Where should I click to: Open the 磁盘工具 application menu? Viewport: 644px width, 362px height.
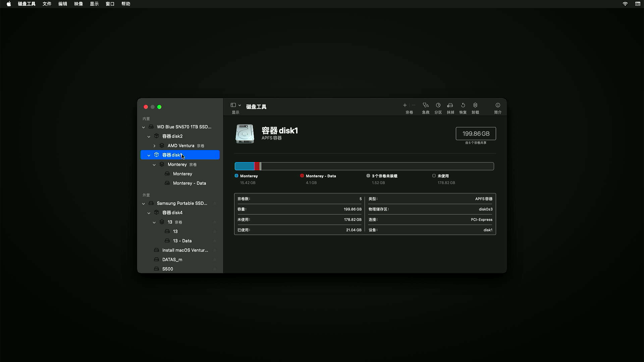click(26, 4)
